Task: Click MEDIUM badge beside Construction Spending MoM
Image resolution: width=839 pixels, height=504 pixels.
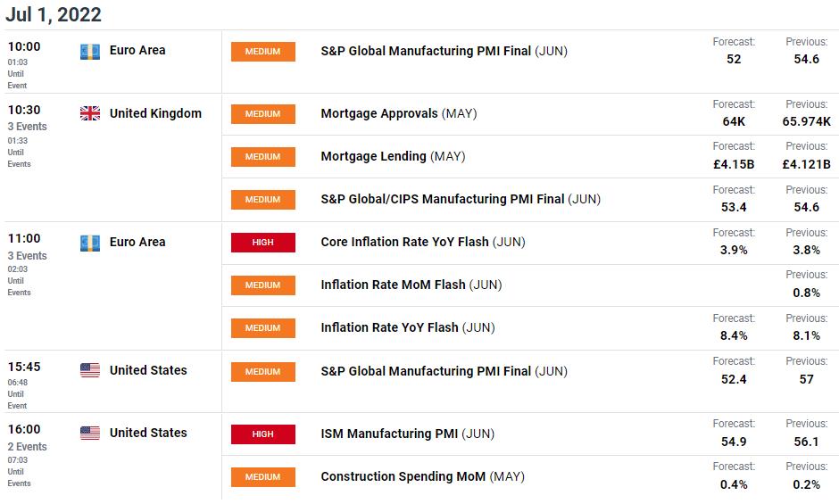Action: pos(262,477)
